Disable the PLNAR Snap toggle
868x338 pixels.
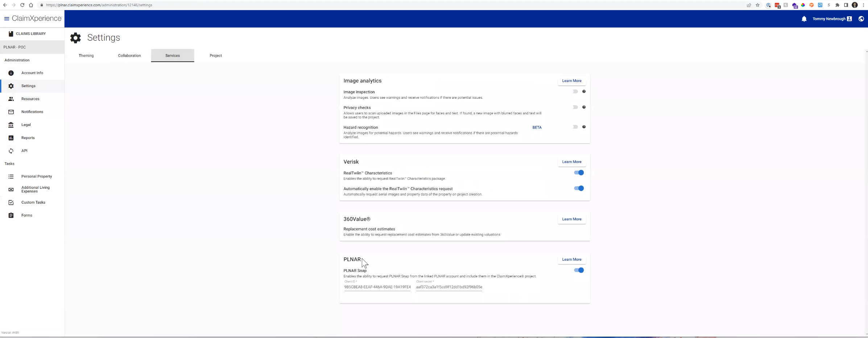click(579, 270)
